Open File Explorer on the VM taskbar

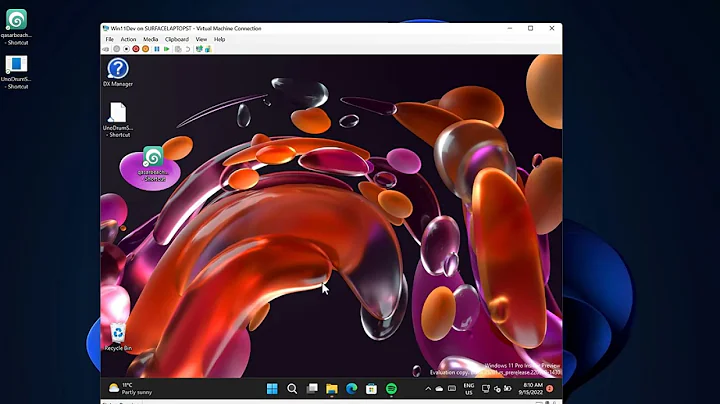pos(332,389)
